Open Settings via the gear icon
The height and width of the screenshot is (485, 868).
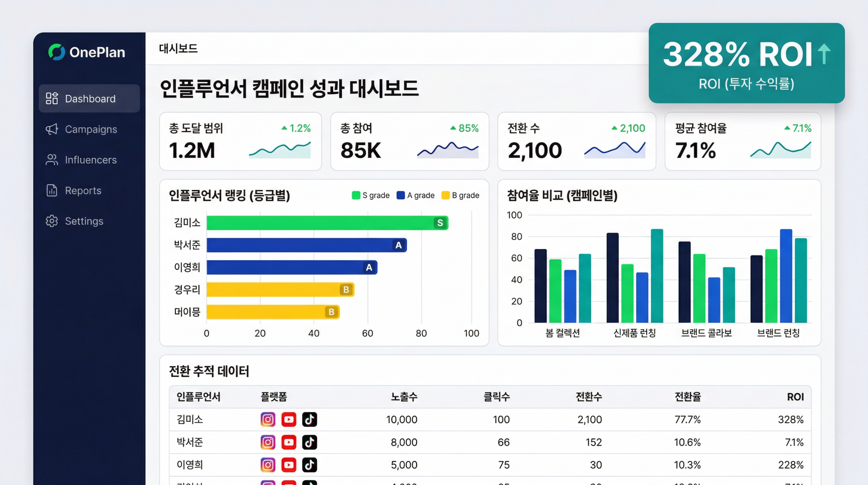[x=51, y=221]
